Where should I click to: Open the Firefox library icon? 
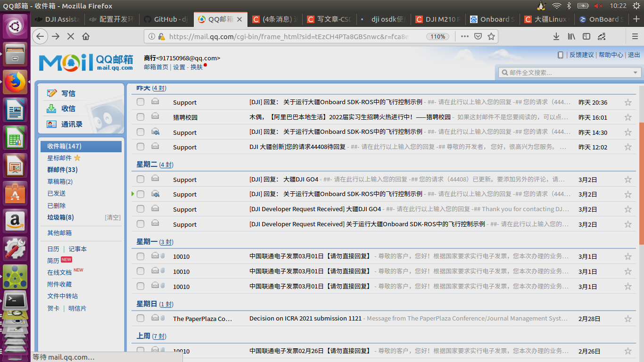pyautogui.click(x=571, y=36)
